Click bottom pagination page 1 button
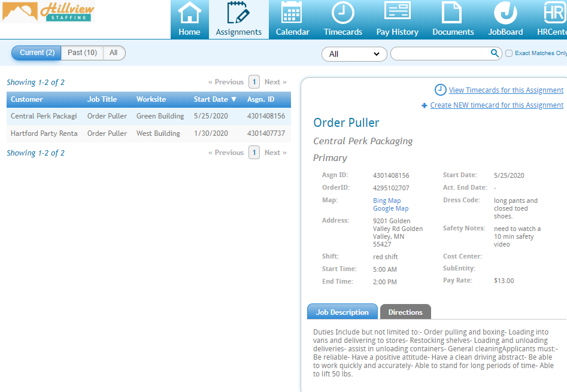 (x=254, y=153)
